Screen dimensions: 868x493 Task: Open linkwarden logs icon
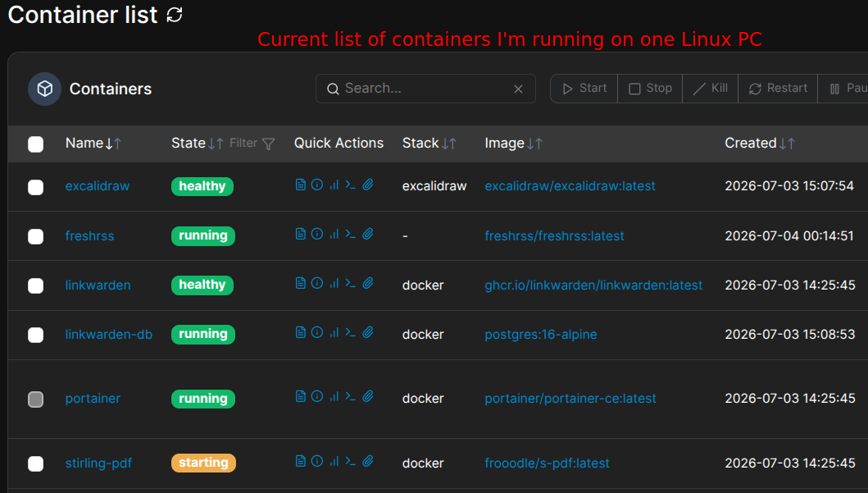301,283
